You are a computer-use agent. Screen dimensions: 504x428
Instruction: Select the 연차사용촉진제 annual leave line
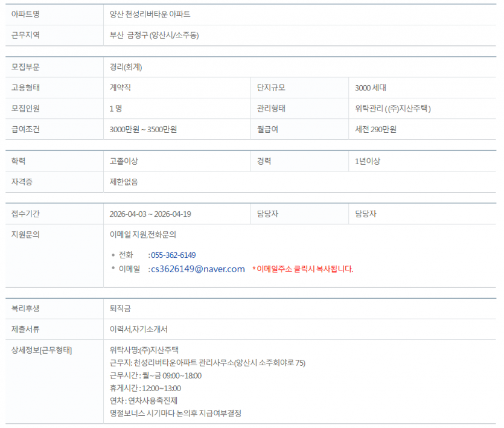pyautogui.click(x=144, y=401)
